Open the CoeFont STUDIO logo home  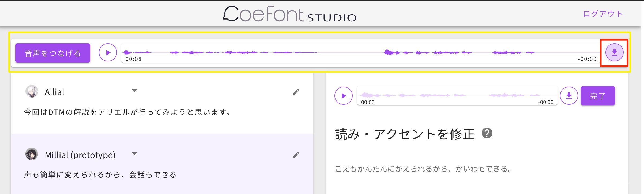tap(289, 14)
